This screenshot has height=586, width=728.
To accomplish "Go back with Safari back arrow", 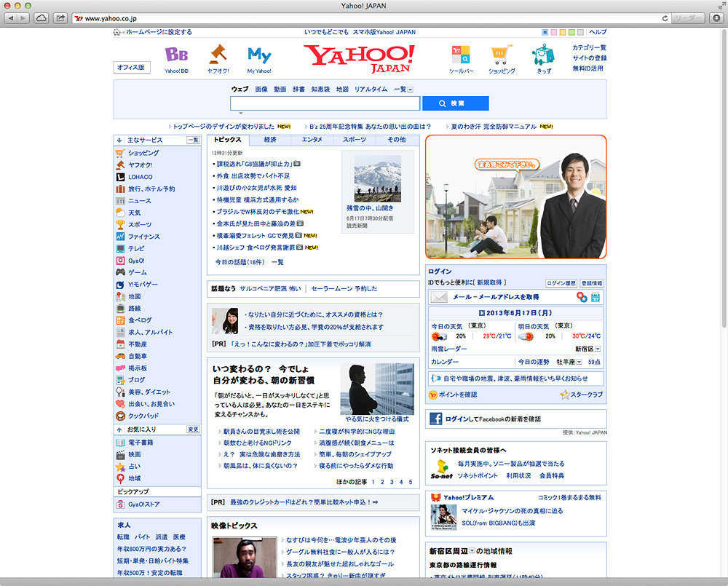I will click(11, 18).
